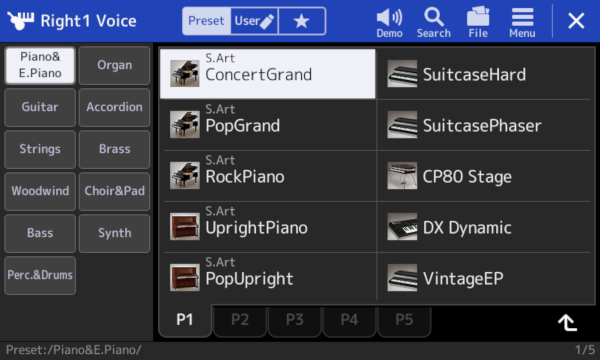Go up one folder level arrow
This screenshot has height=360, width=600.
567,323
